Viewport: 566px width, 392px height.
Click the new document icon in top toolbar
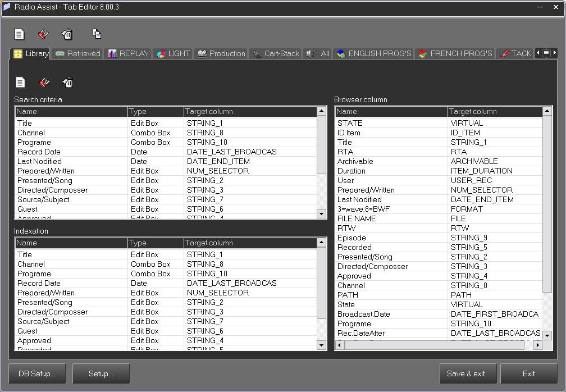(x=20, y=34)
